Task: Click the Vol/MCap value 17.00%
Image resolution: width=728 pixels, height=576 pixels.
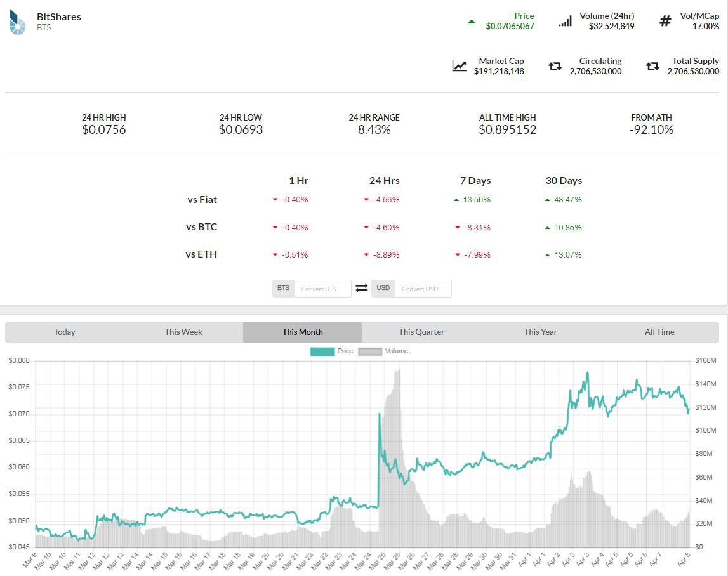Action: (706, 27)
